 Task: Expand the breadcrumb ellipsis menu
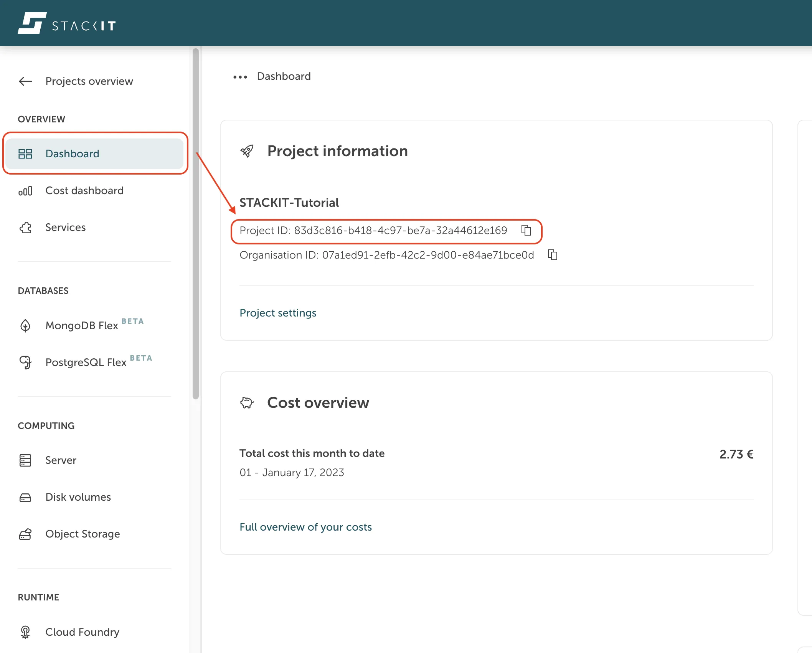240,77
